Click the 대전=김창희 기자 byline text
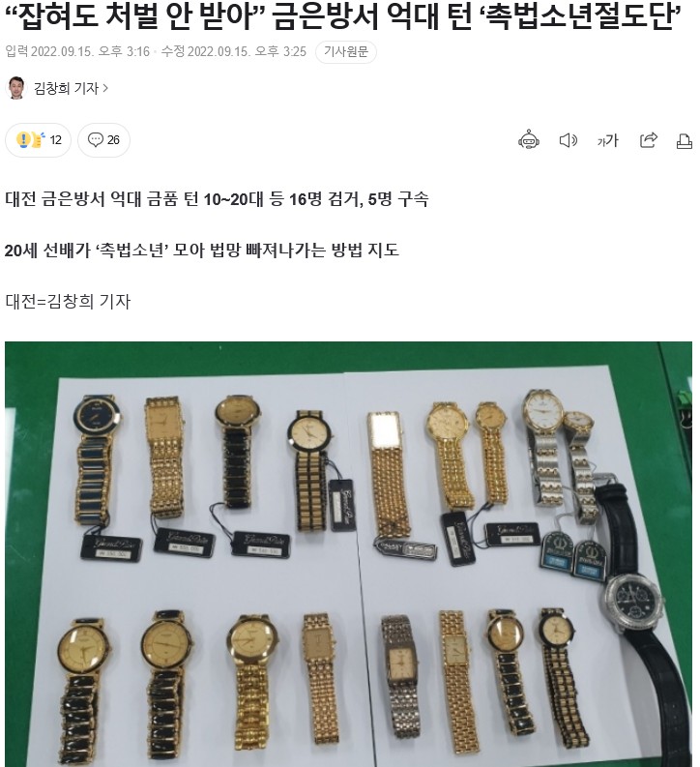This screenshot has width=700, height=767. [68, 301]
